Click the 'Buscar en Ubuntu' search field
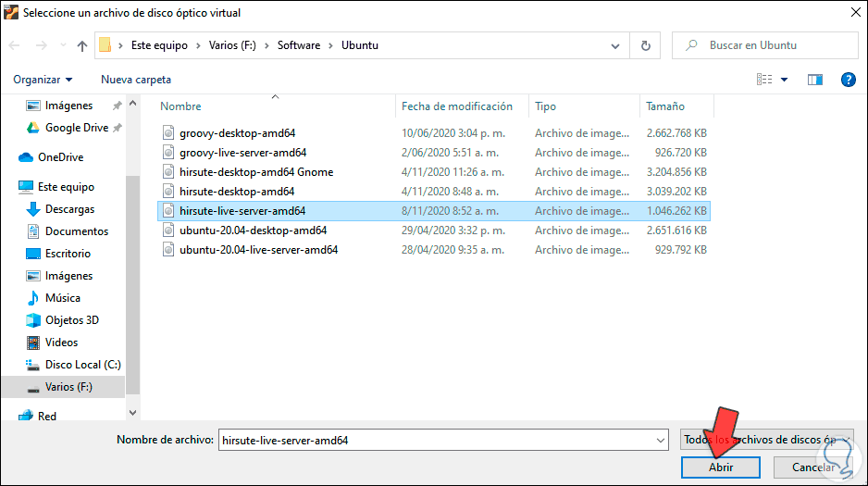 pyautogui.click(x=765, y=45)
